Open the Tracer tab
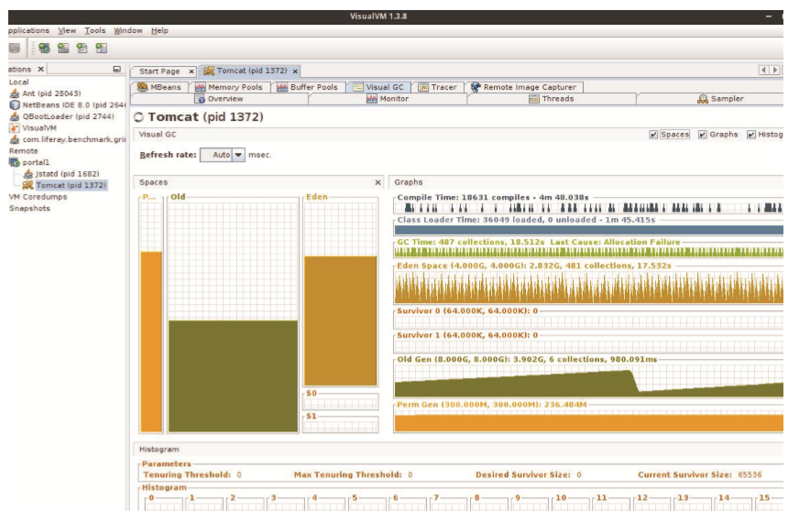The width and height of the screenshot is (799, 532). (437, 87)
